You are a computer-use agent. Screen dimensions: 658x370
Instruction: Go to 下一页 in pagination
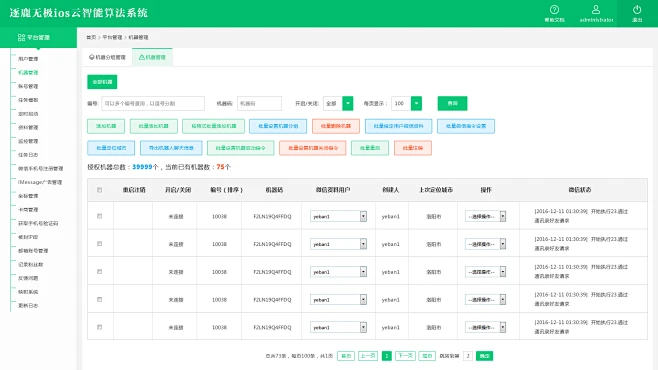click(405, 356)
